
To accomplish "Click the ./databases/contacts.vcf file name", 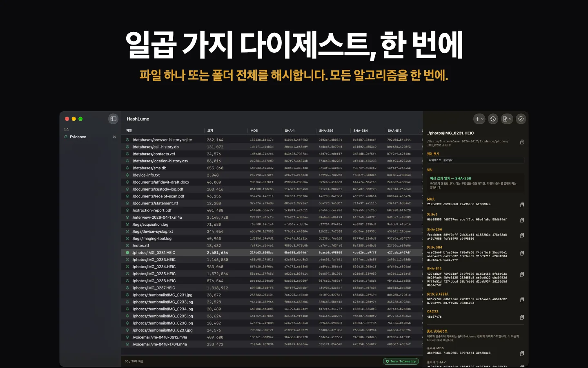I will [153, 154].
